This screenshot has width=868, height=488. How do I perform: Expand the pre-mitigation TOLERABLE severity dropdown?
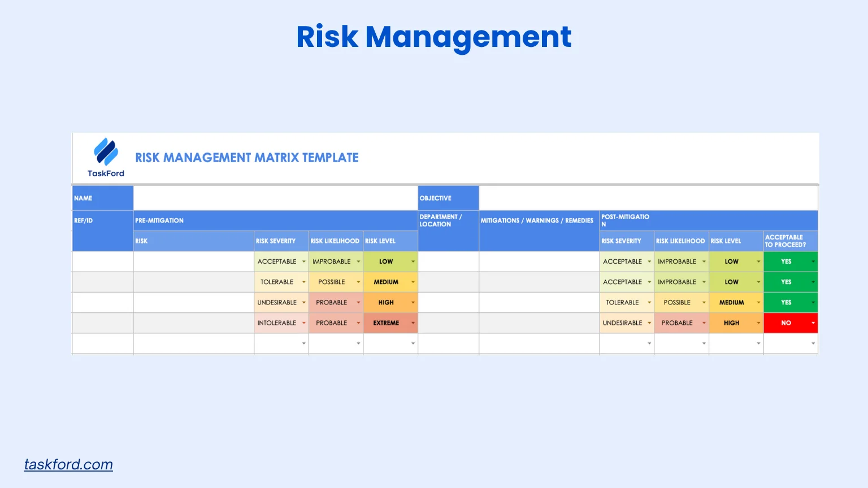[x=304, y=282]
